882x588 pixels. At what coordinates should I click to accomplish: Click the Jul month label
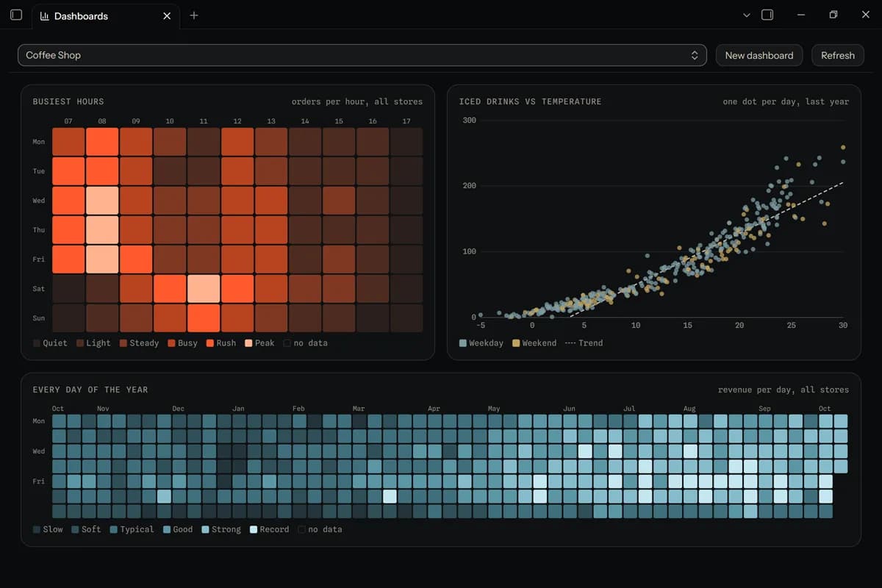[629, 409]
